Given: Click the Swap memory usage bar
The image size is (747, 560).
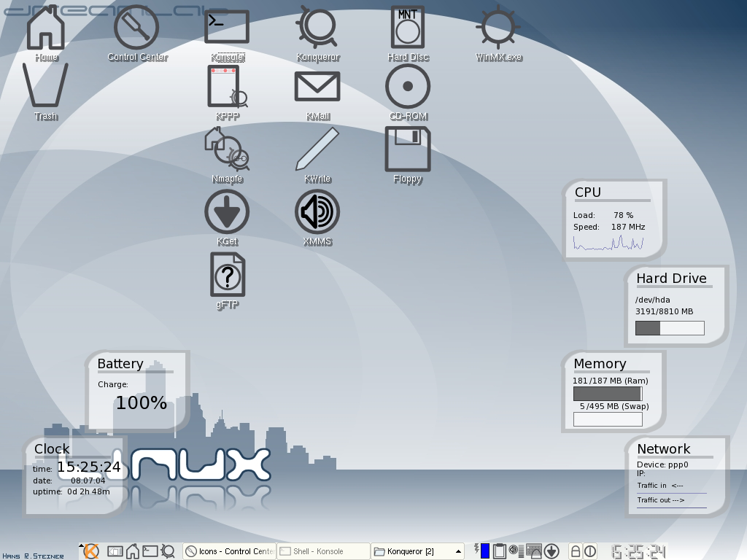Looking at the screenshot, I should [x=608, y=419].
